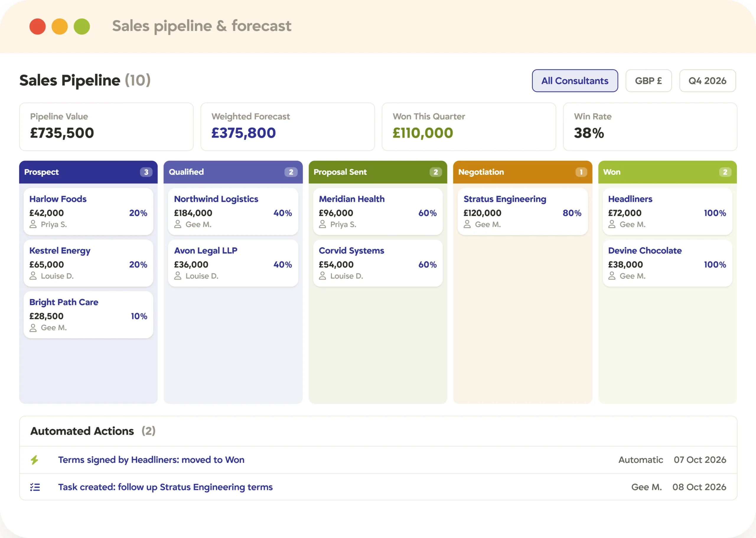756x538 pixels.
Task: Select the Qualified column header
Action: coord(233,172)
